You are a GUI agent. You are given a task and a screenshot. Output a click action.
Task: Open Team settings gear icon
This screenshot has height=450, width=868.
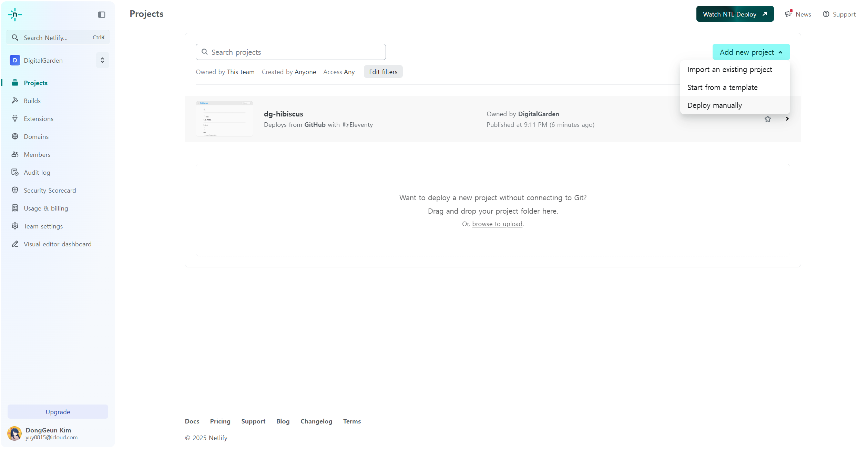pyautogui.click(x=15, y=226)
